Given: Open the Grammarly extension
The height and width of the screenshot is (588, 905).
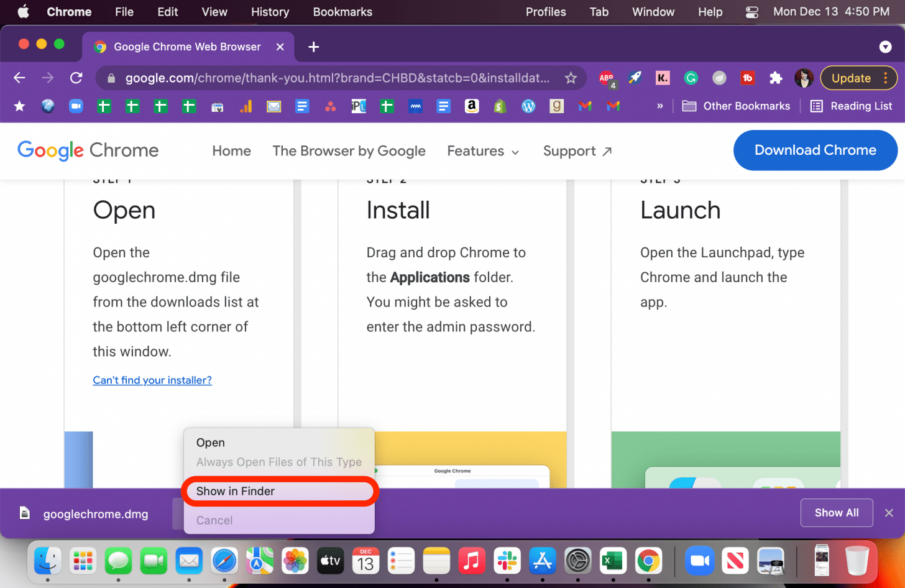Looking at the screenshot, I should pos(691,78).
